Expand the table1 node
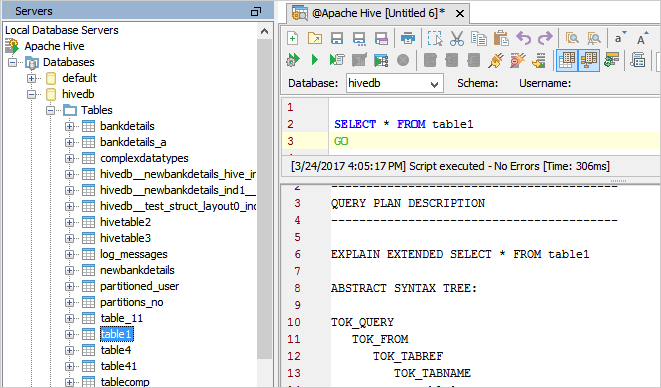 point(70,334)
